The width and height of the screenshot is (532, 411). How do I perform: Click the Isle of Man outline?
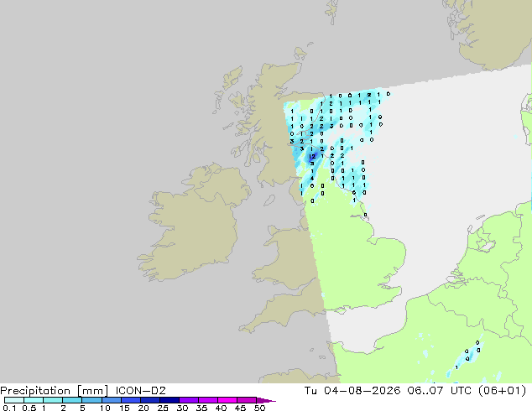point(269,200)
